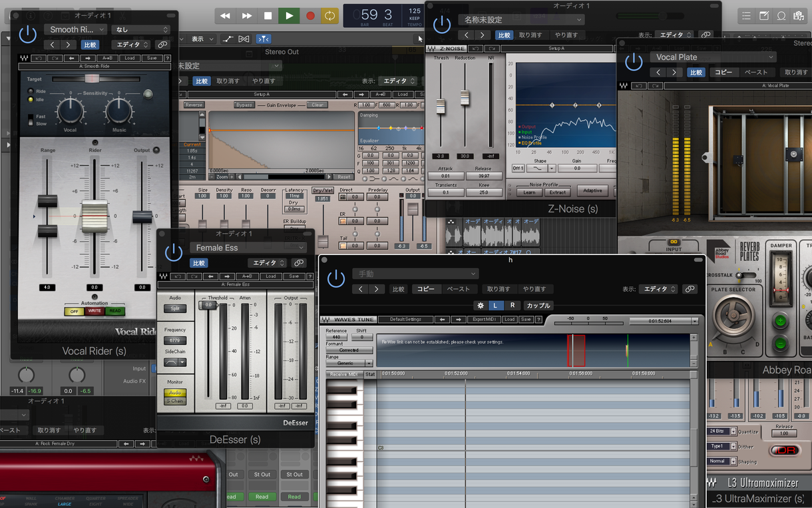Select カップル mode in Waves Tune
This screenshot has width=812, height=508.
pos(538,306)
